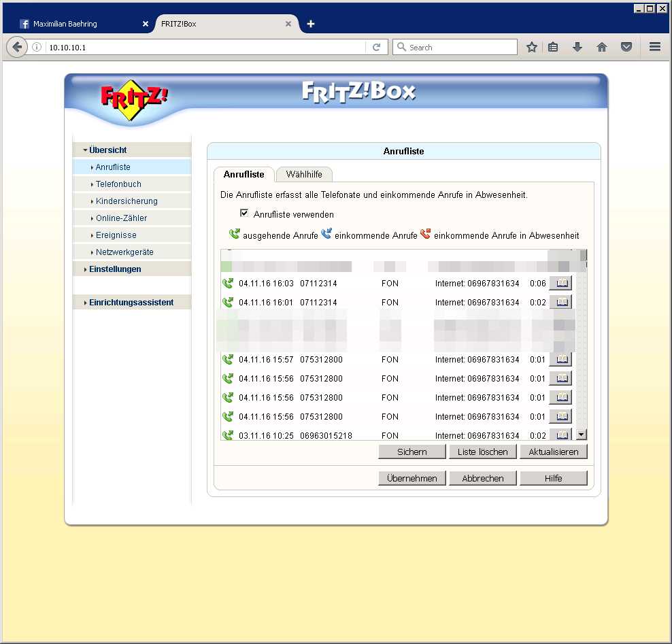Click the Sichern button
Viewport: 672px width, 644px height.
[x=412, y=452]
